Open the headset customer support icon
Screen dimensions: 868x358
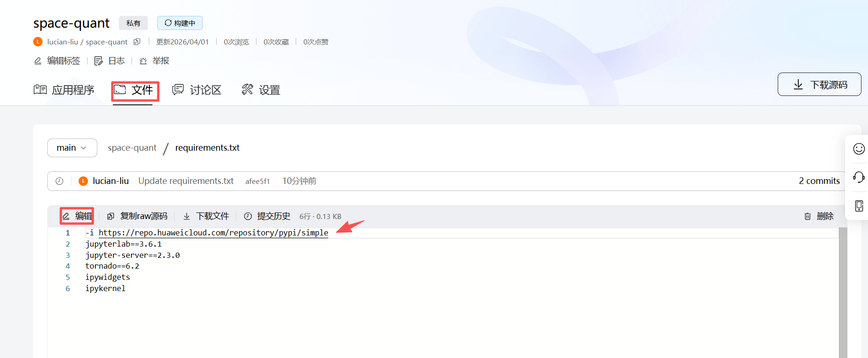tap(859, 177)
